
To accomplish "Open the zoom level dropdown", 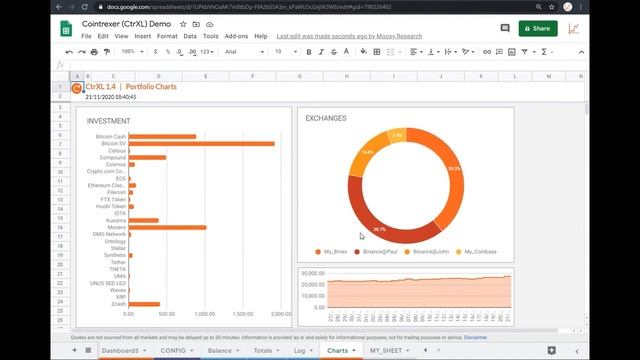I will pyautogui.click(x=133, y=52).
